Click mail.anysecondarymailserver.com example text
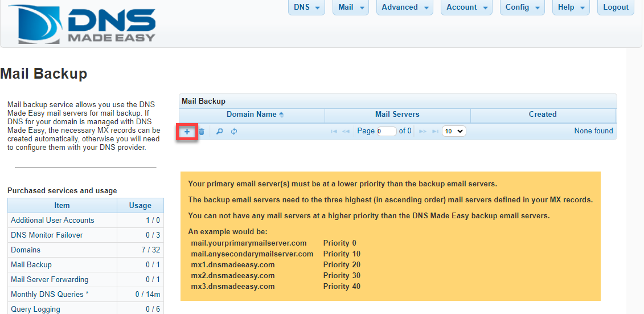 252,254
